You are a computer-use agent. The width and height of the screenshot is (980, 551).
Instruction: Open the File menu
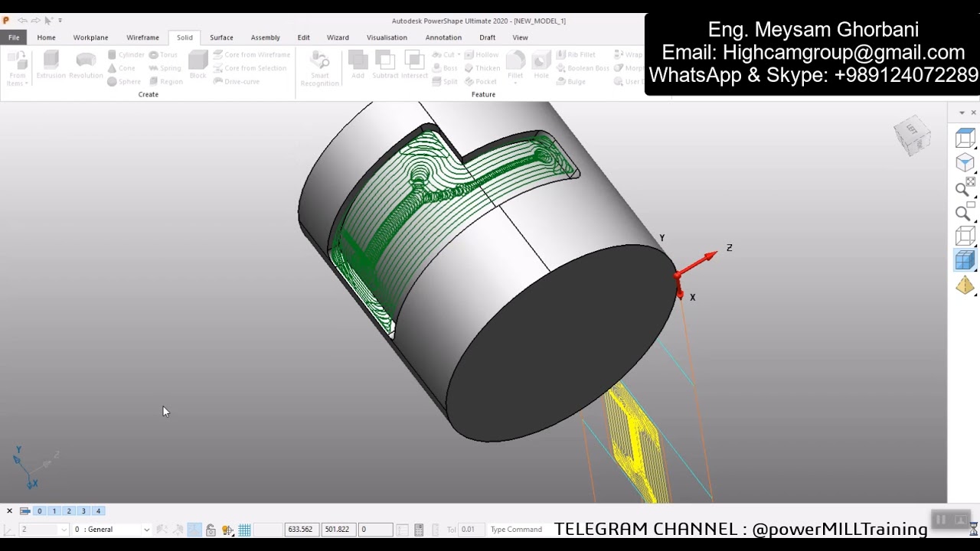click(x=14, y=37)
